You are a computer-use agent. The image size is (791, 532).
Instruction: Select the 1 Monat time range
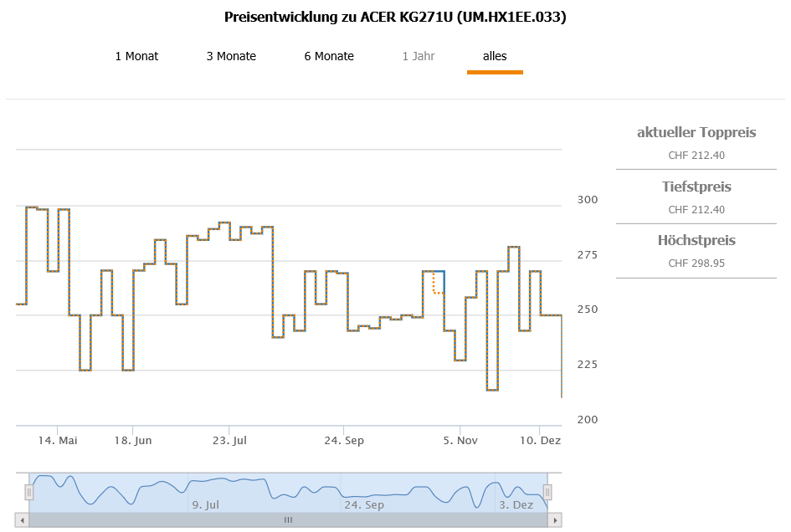pyautogui.click(x=136, y=57)
